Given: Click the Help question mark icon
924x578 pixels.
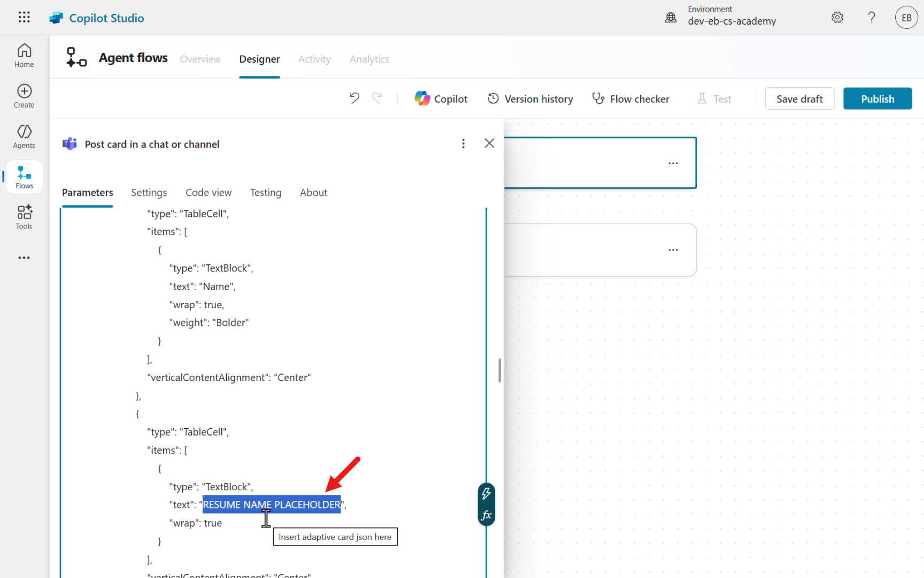Looking at the screenshot, I should (x=872, y=18).
